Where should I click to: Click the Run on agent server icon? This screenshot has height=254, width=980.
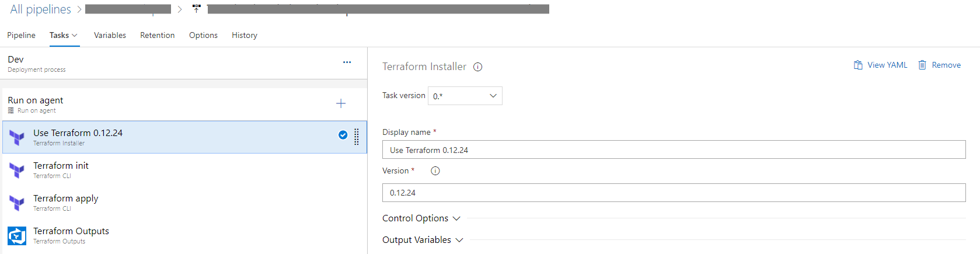point(11,110)
